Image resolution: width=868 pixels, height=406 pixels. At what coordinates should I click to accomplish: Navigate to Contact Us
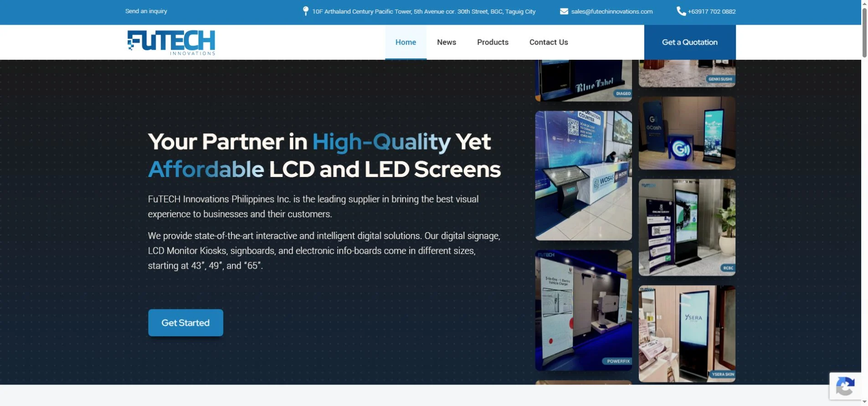(549, 42)
